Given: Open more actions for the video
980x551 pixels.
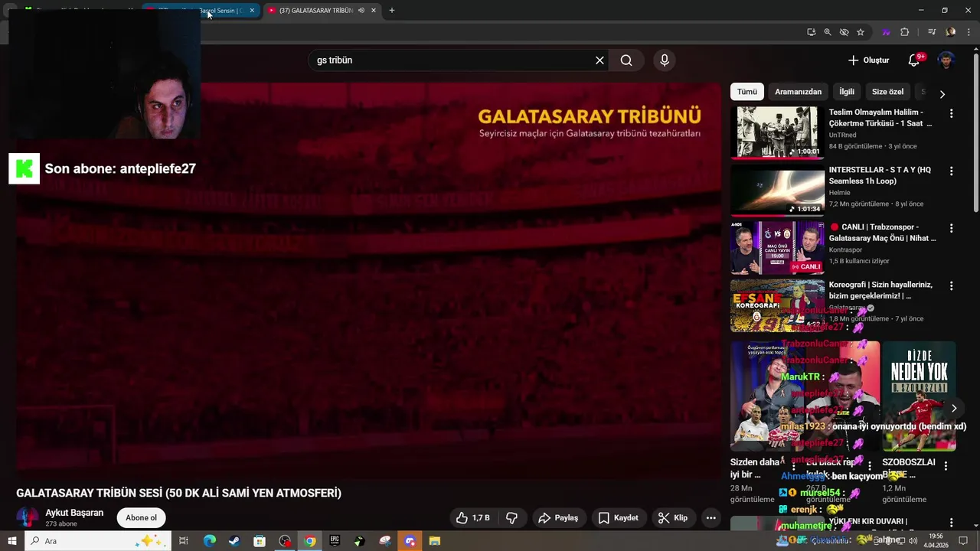Looking at the screenshot, I should click(710, 518).
